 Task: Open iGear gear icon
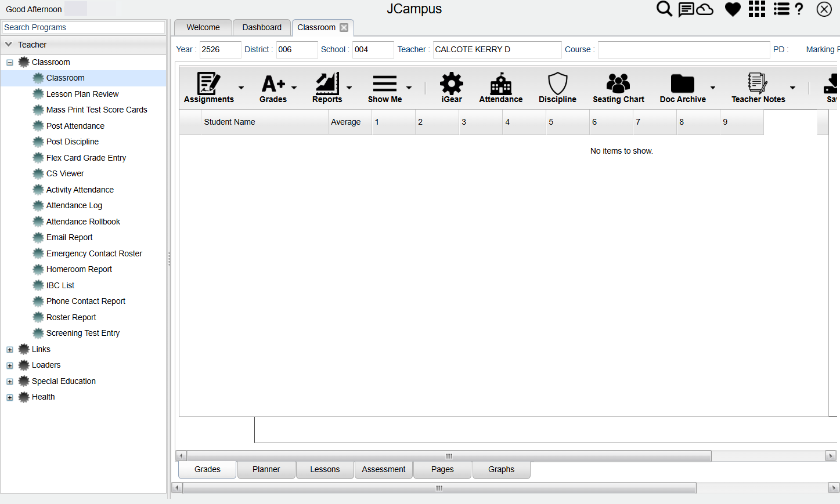pyautogui.click(x=452, y=84)
